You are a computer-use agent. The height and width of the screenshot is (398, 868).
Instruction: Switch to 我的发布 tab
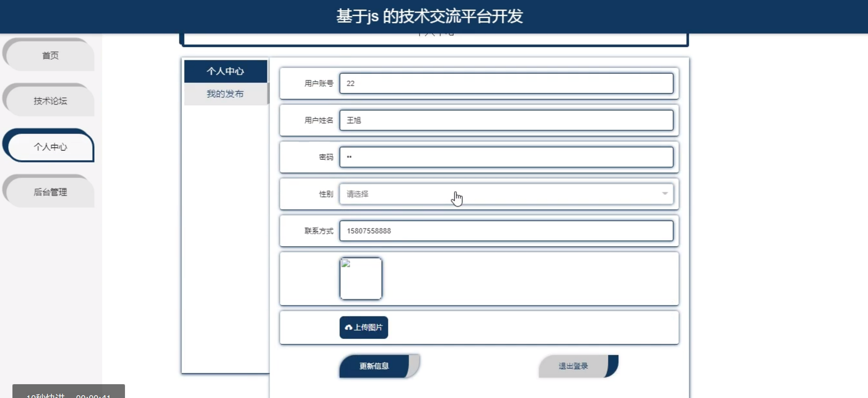[225, 94]
